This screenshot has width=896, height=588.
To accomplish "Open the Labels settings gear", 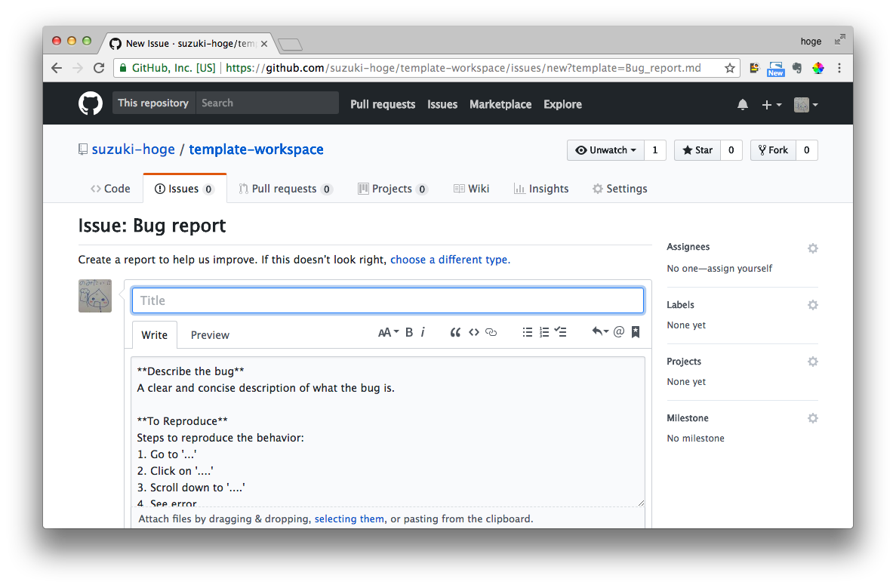I will [812, 305].
